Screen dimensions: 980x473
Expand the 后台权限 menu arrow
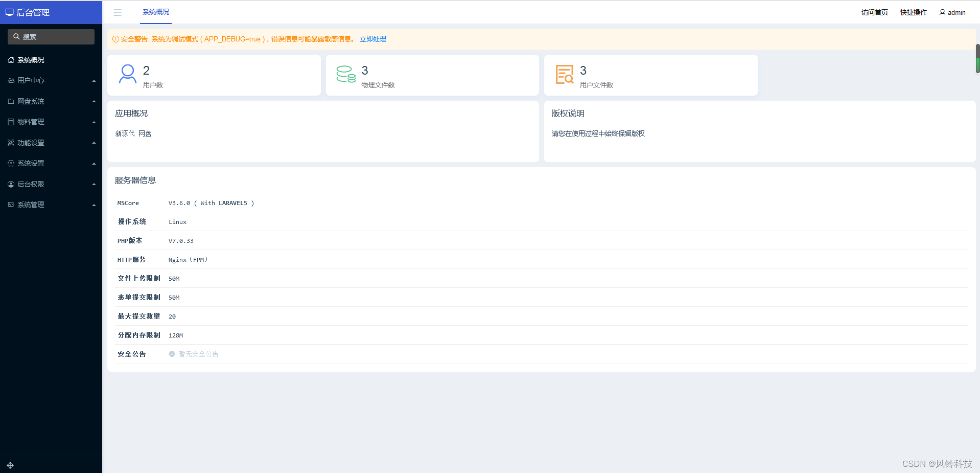click(94, 184)
